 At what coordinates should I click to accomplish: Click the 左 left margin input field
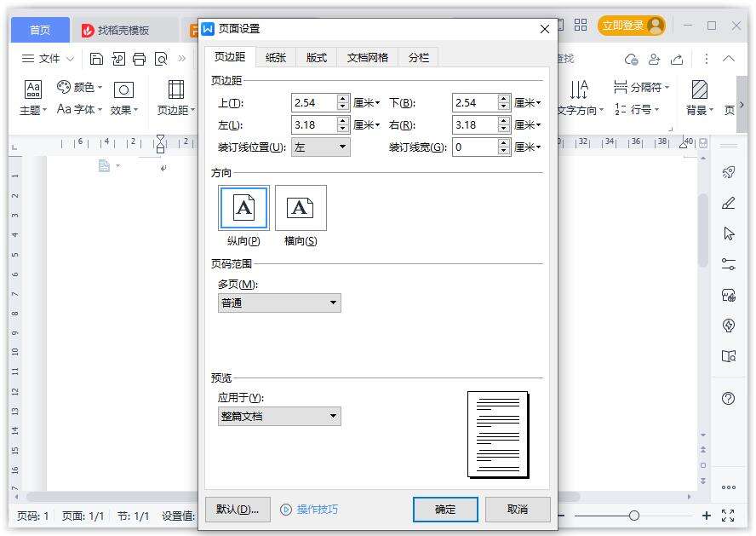tap(312, 125)
